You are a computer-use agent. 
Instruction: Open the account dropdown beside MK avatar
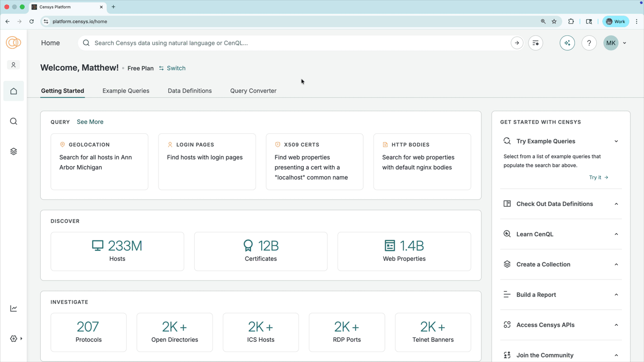click(624, 43)
